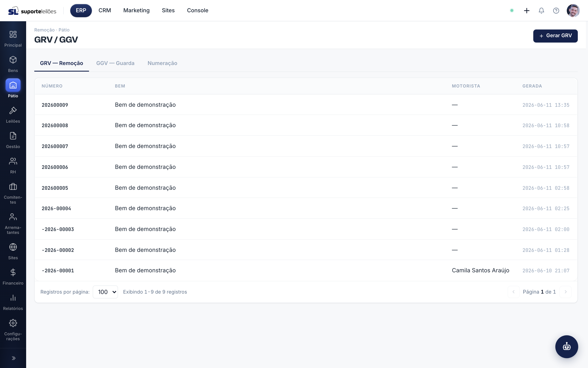Click date 2026-06-10 21:07
Viewport: 588px width, 368px height.
(x=546, y=270)
